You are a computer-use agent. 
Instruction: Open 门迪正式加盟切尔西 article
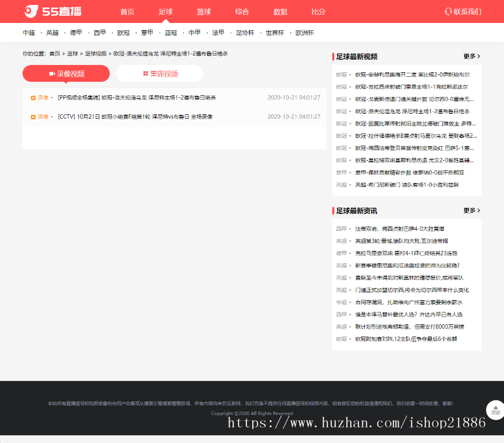click(412, 290)
